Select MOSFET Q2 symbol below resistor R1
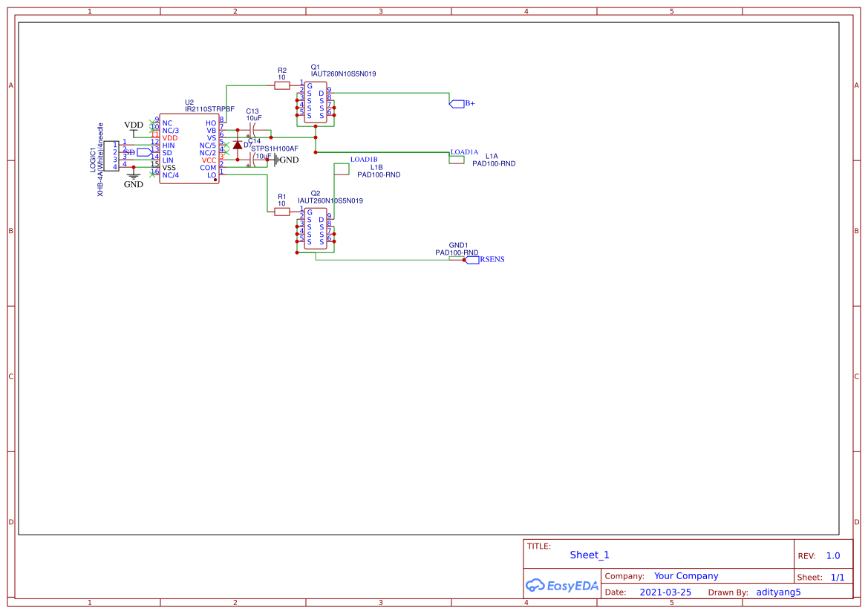Viewport: 868px width, 614px height. tap(315, 228)
